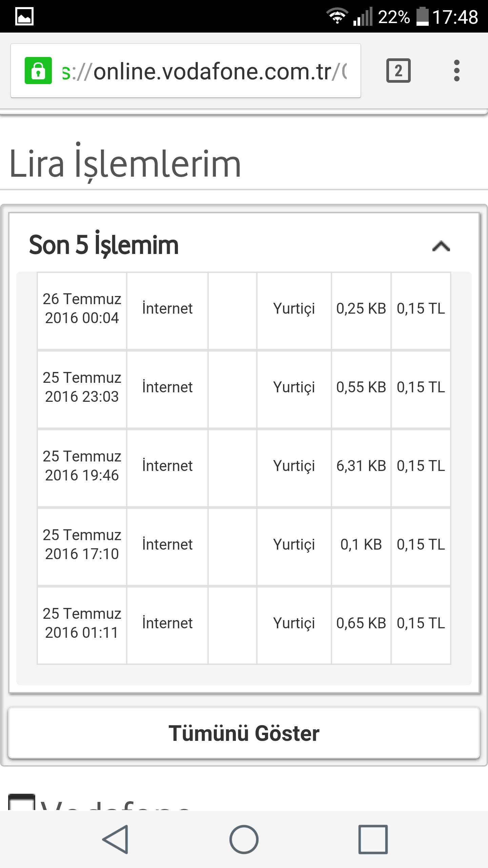Tap the green secure lock icon
Image resolution: width=488 pixels, height=868 pixels.
[38, 71]
